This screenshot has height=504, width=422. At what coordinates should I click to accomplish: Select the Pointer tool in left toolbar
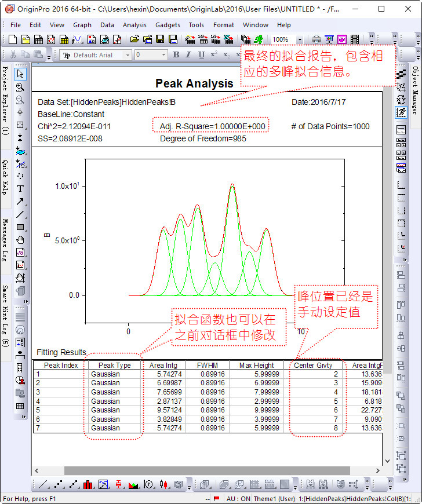coord(20,74)
